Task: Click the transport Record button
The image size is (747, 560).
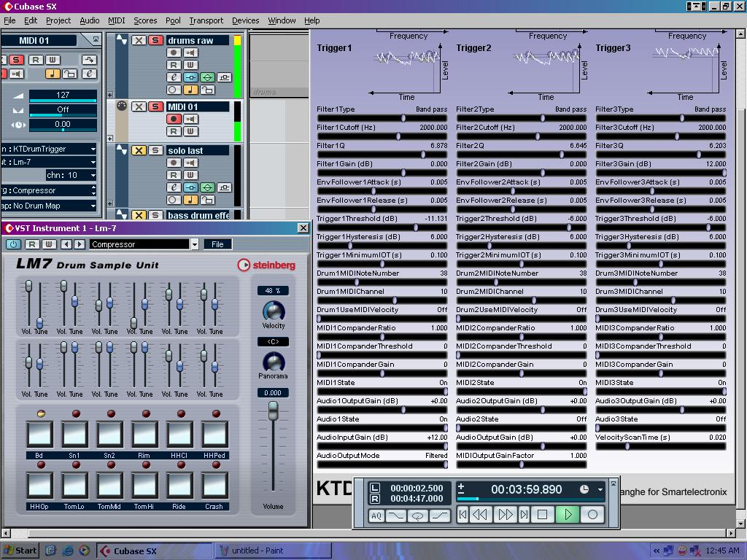Action: (592, 515)
